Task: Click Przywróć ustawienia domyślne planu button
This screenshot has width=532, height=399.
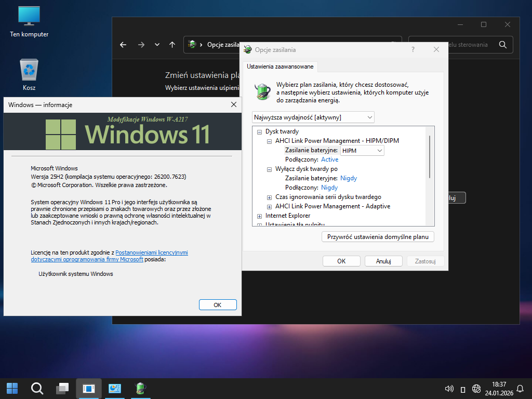Action: point(378,237)
